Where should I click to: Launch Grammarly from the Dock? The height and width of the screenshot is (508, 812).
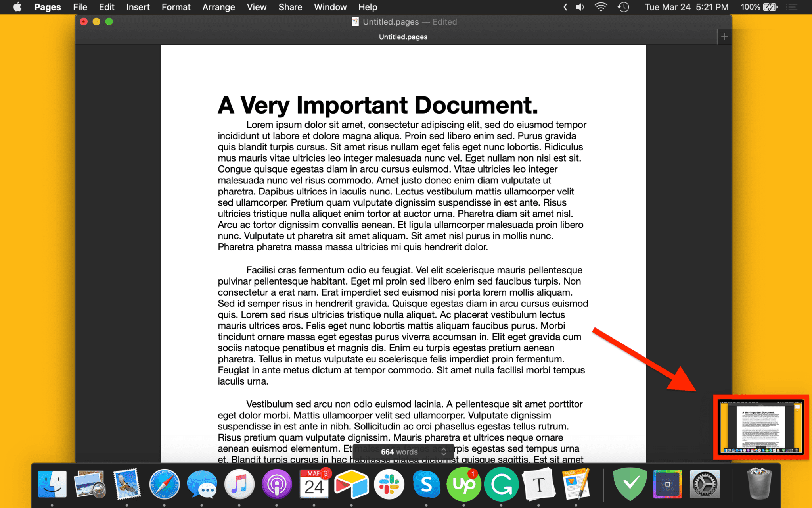pyautogui.click(x=501, y=484)
